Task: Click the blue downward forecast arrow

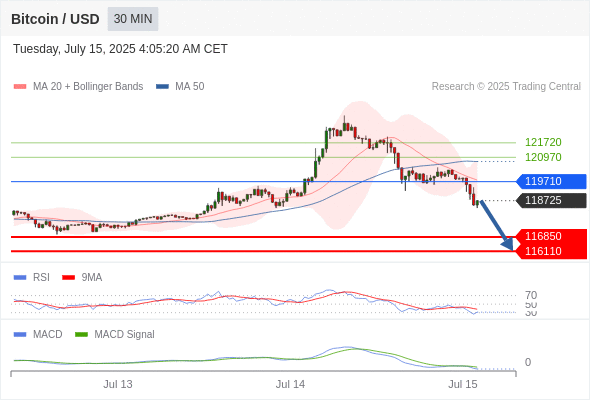Action: click(497, 225)
